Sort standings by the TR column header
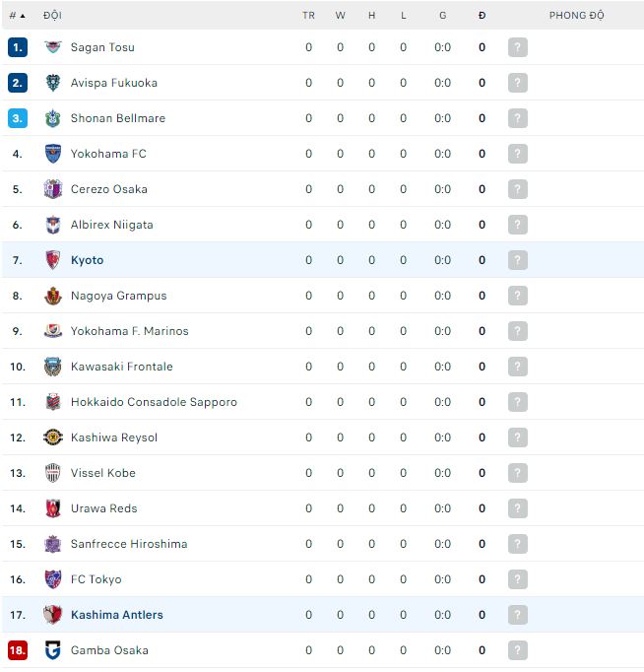The image size is (644, 672). [x=308, y=16]
